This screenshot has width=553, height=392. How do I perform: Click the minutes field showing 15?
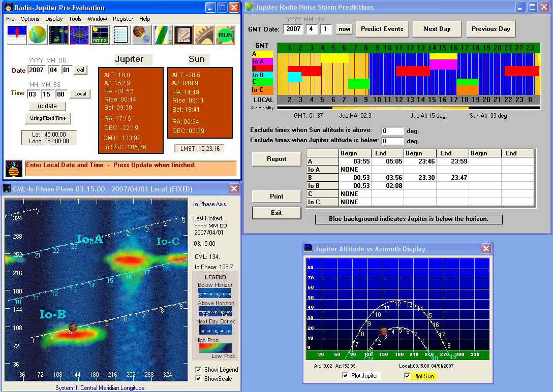coord(47,94)
